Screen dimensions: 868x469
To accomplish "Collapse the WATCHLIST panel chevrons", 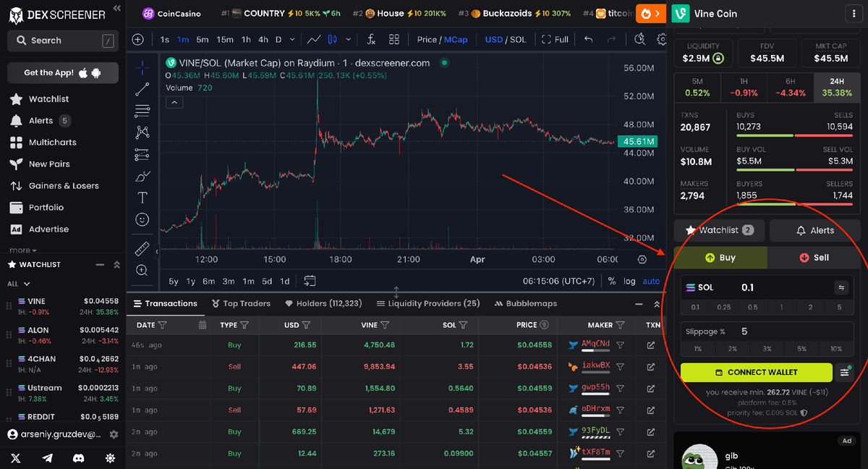I will tap(117, 265).
